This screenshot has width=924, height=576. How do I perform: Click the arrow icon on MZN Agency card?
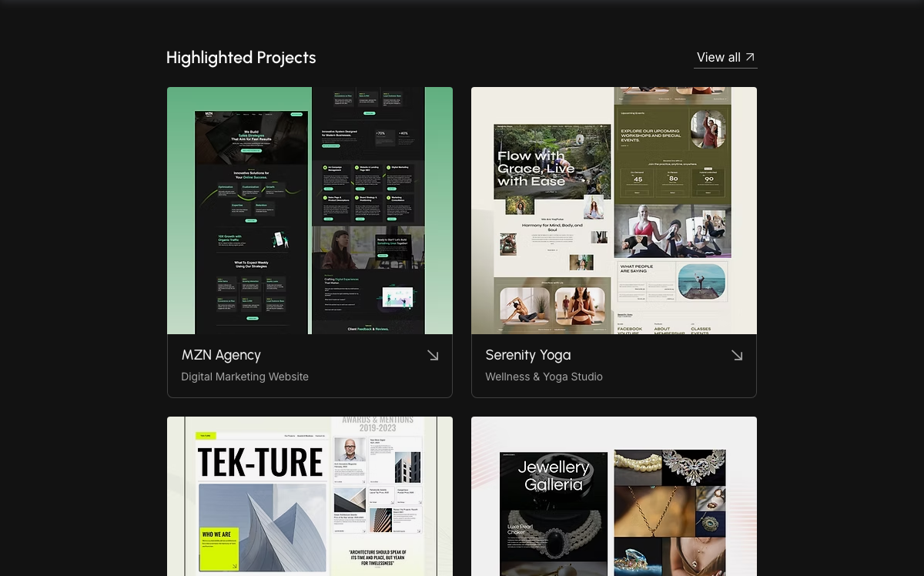pos(433,355)
